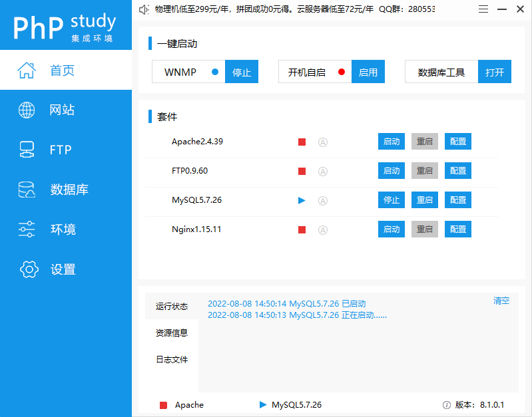The height and width of the screenshot is (417, 532).
Task: Click 清空 to clear the log
Action: tap(501, 301)
